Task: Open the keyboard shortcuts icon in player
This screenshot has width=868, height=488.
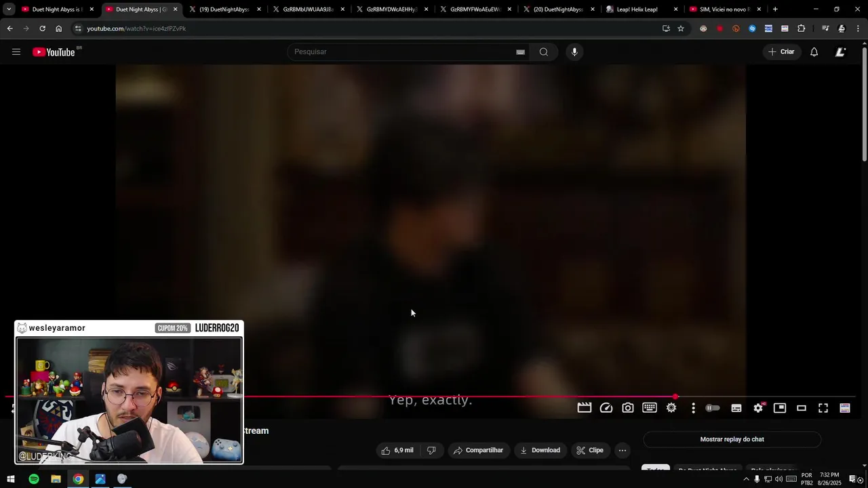Action: pyautogui.click(x=650, y=408)
